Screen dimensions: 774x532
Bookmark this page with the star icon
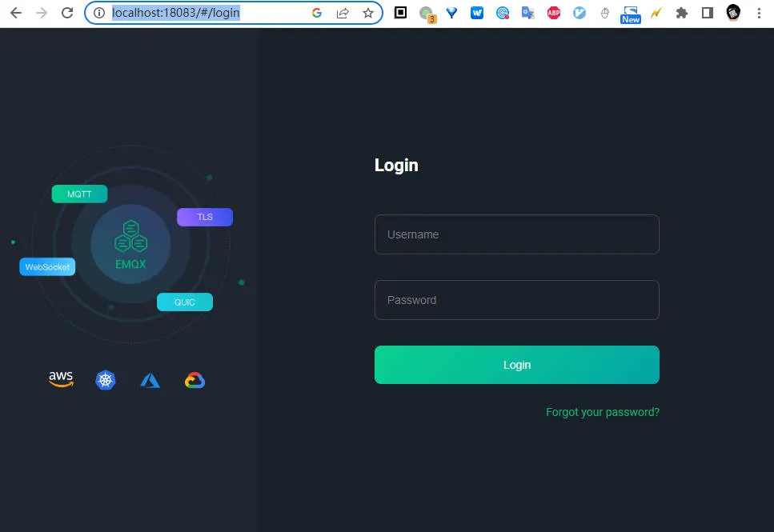367,13
